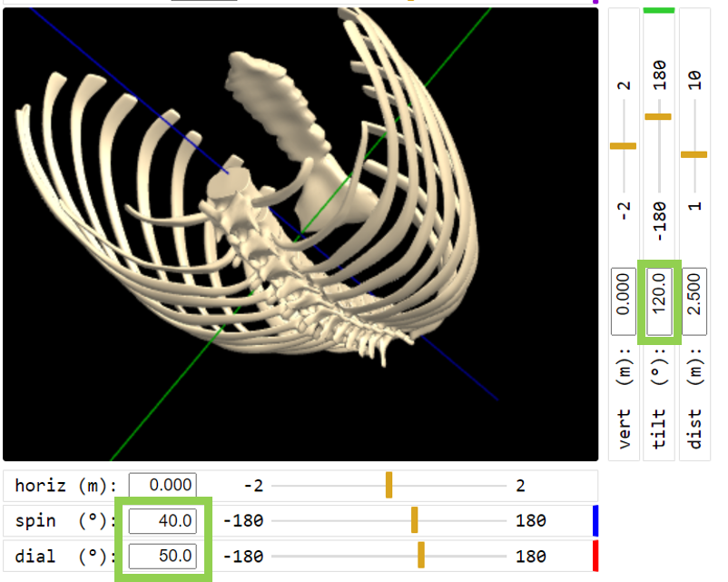Click the spin angle input showing 40.0

pyautogui.click(x=162, y=520)
